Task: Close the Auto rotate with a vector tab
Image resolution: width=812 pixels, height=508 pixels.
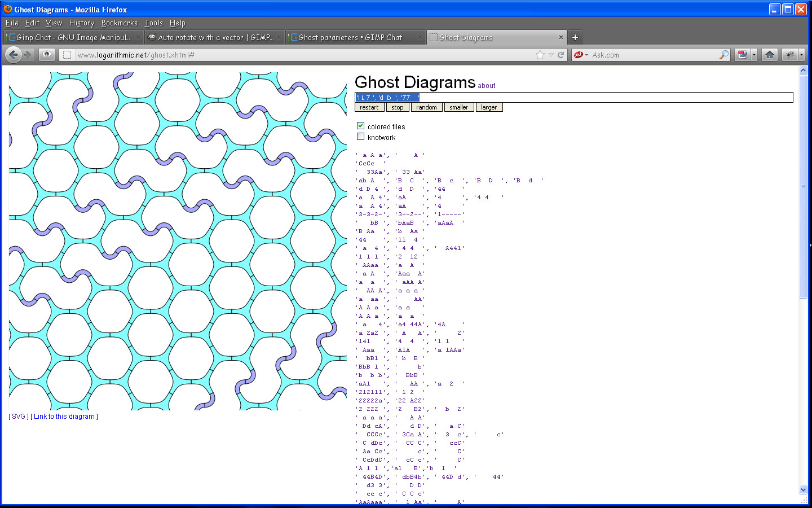Action: tap(279, 37)
